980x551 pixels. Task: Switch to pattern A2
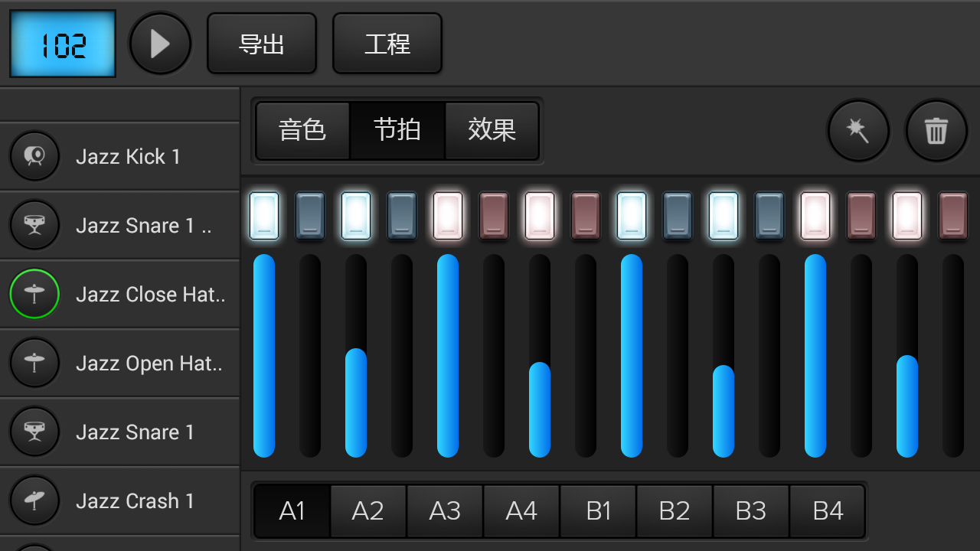coord(368,510)
